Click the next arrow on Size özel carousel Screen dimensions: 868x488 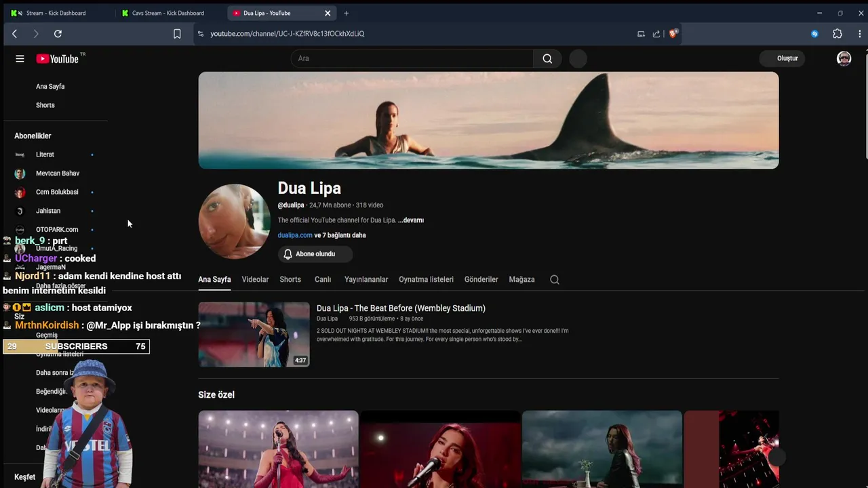[x=777, y=457]
